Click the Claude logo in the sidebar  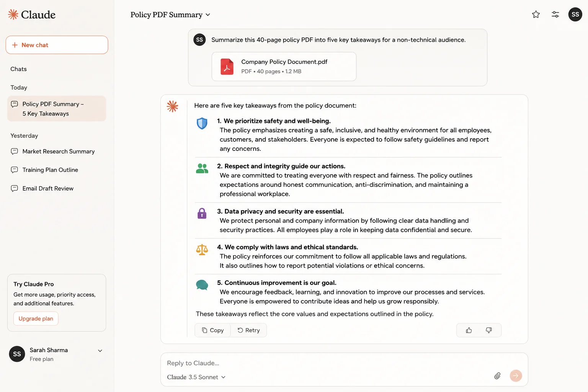(32, 15)
